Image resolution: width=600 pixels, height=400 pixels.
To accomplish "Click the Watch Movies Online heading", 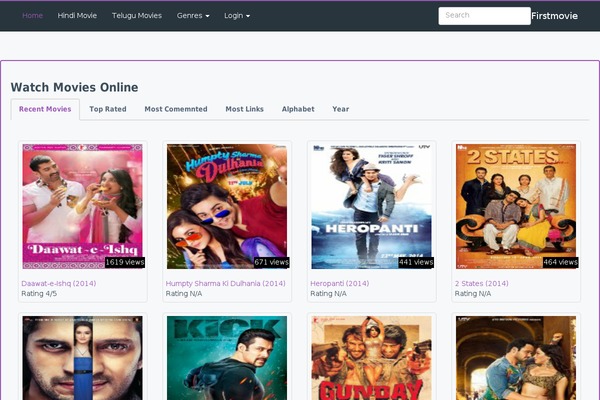I will point(75,87).
